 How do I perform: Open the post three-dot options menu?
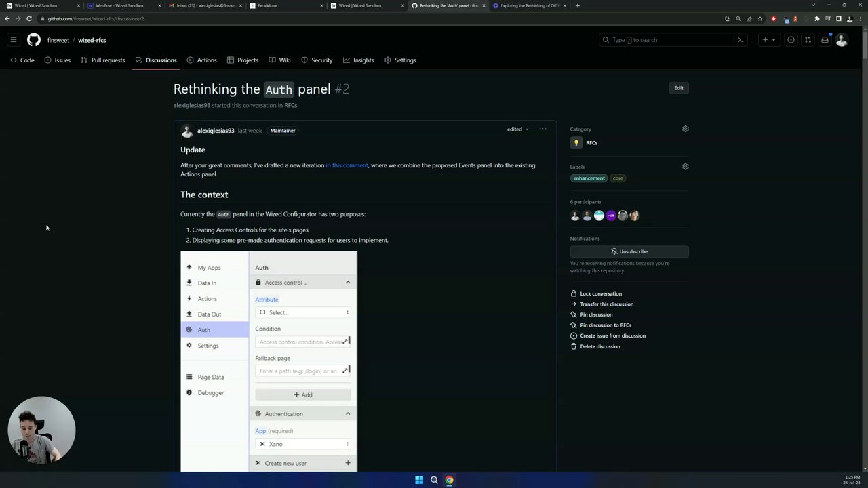[542, 129]
